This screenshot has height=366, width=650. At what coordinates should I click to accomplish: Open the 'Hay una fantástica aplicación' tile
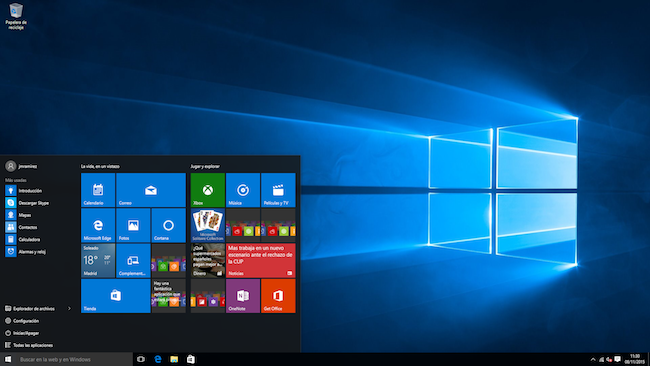click(168, 296)
